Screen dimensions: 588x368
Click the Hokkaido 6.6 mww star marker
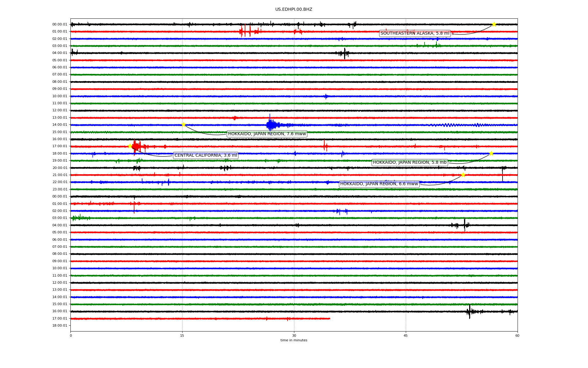[x=463, y=175]
